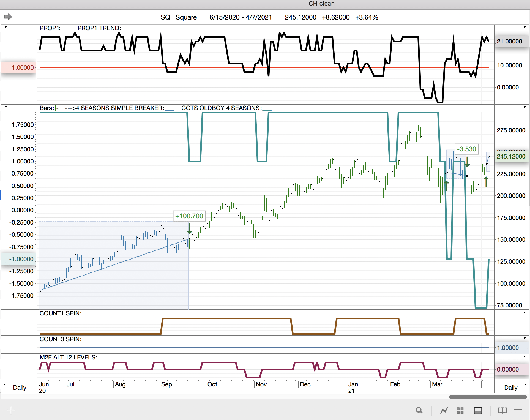Click the horizontal lines list icon

pos(518,410)
